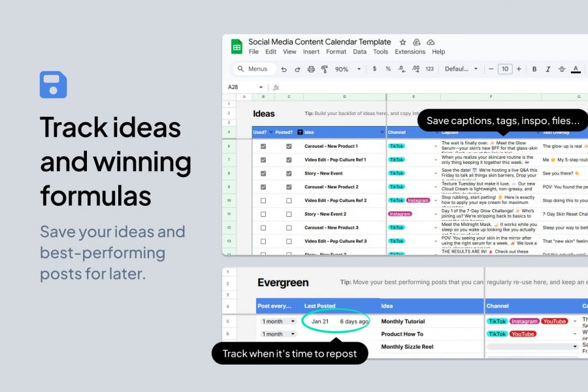This screenshot has height=392, width=588.
Task: Apply percent format icon
Action: [x=387, y=69]
